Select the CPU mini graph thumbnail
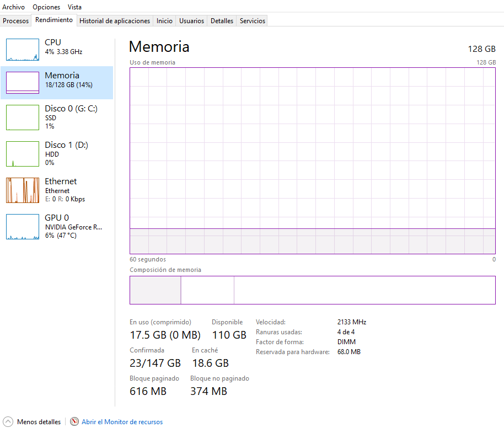 pos(23,50)
